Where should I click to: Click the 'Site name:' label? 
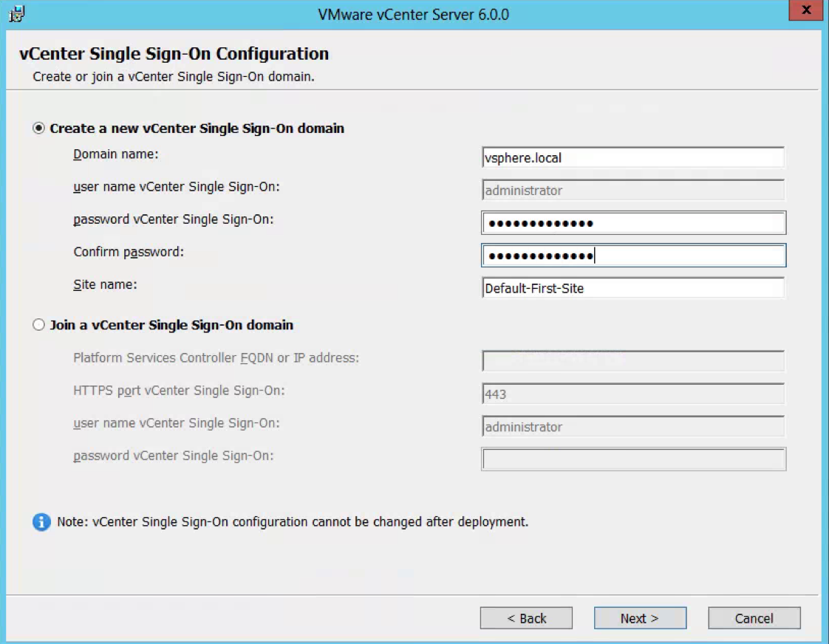tap(105, 285)
